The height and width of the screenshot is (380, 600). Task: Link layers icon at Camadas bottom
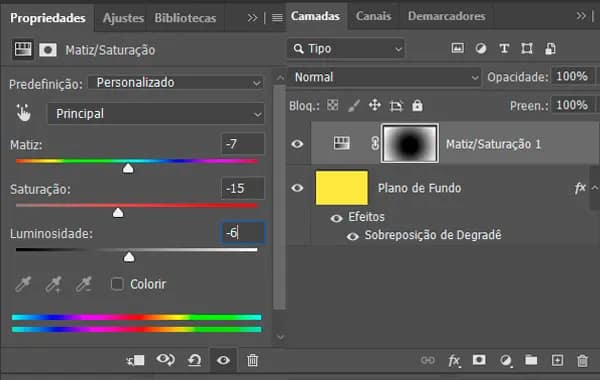[428, 360]
